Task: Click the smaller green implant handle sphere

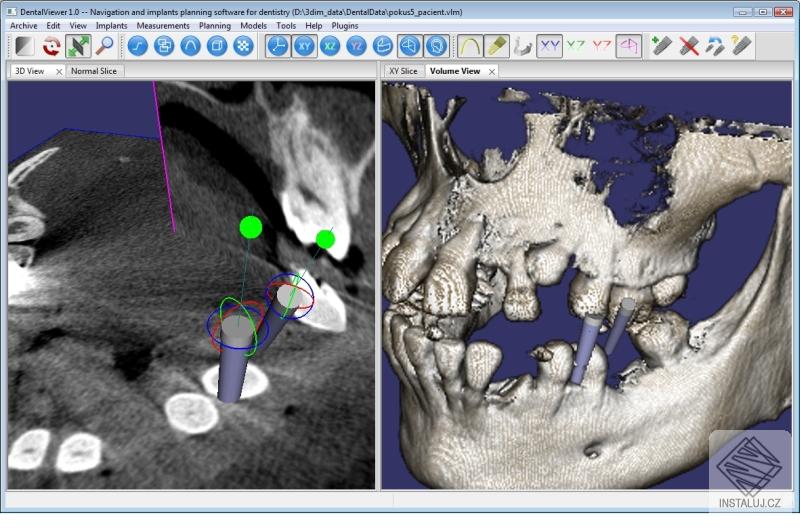Action: point(326,239)
